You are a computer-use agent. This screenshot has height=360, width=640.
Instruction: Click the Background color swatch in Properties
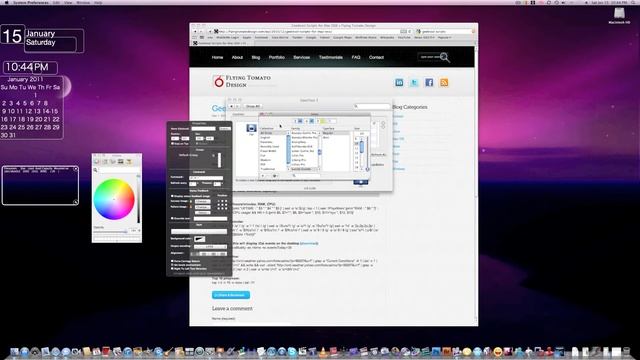pyautogui.click(x=200, y=239)
